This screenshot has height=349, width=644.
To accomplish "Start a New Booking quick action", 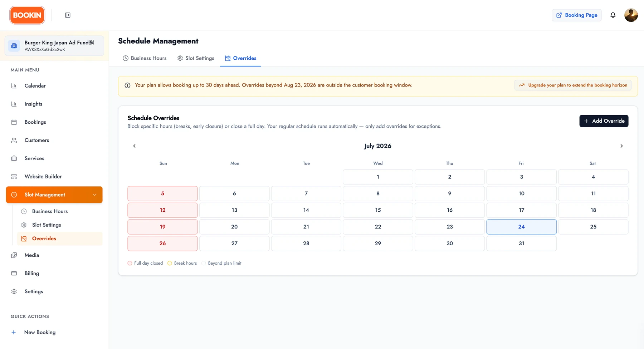I will [54, 332].
